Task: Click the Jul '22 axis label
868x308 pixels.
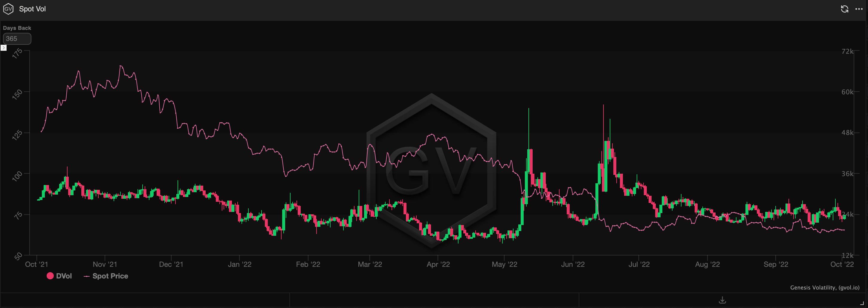Action: tap(639, 264)
